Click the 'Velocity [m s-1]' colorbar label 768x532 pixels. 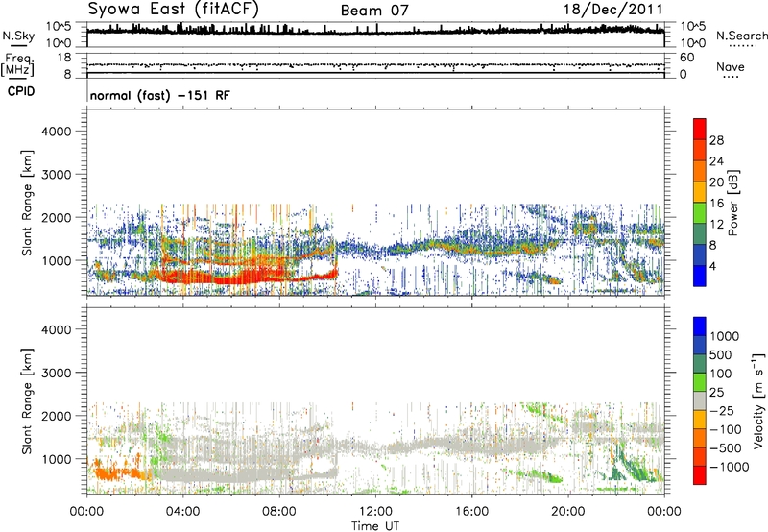(758, 400)
